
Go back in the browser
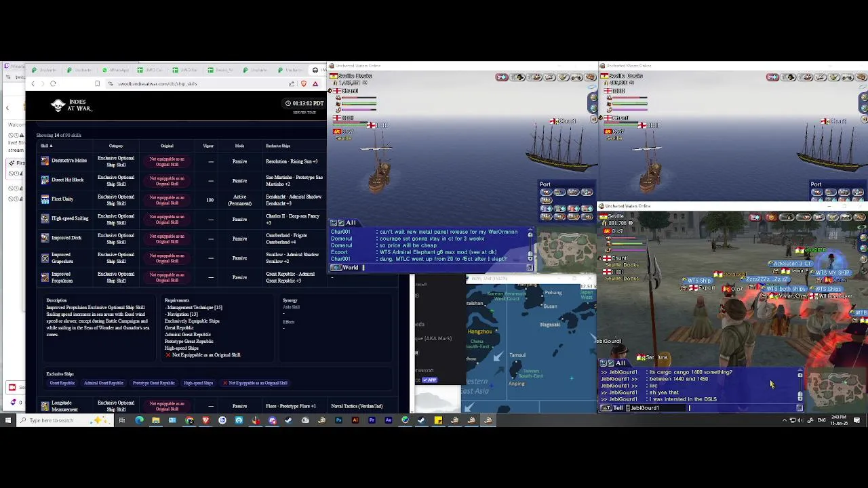(x=33, y=83)
